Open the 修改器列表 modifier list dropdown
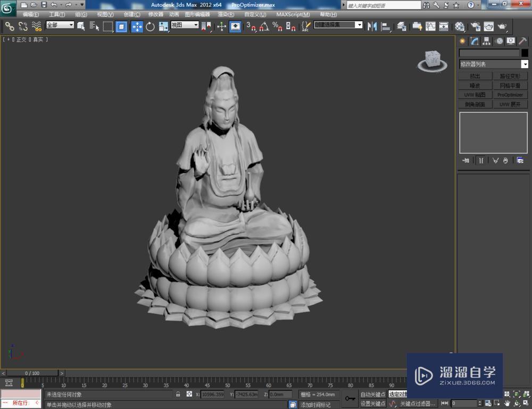Screen dimensions: 532x409 [492, 64]
